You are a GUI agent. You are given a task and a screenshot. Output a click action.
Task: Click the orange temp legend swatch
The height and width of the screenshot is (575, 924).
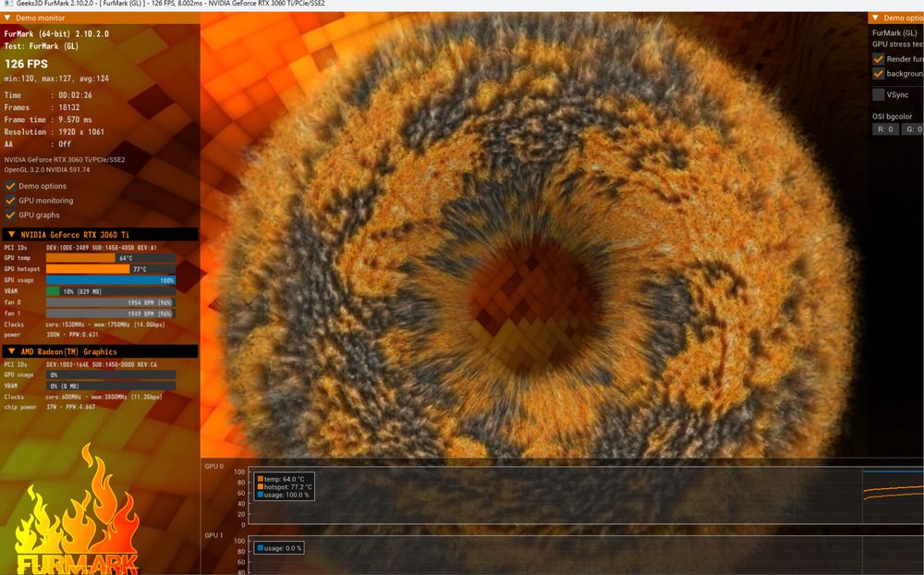[260, 479]
